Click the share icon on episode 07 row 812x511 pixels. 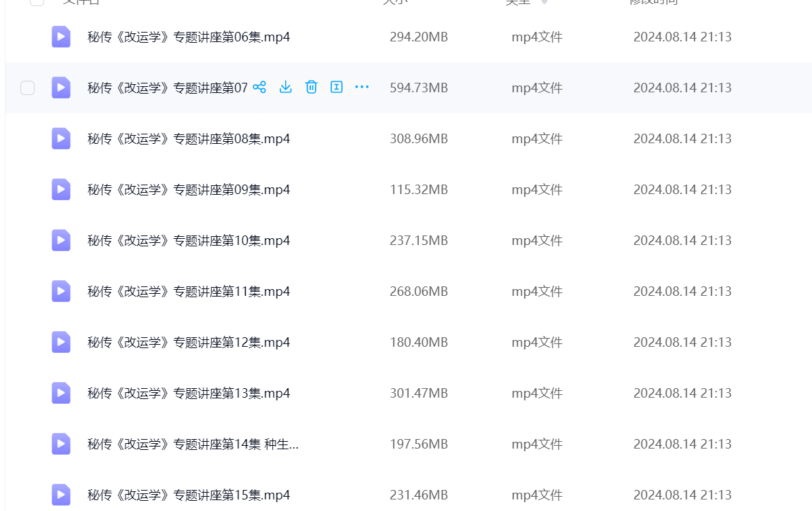(259, 88)
